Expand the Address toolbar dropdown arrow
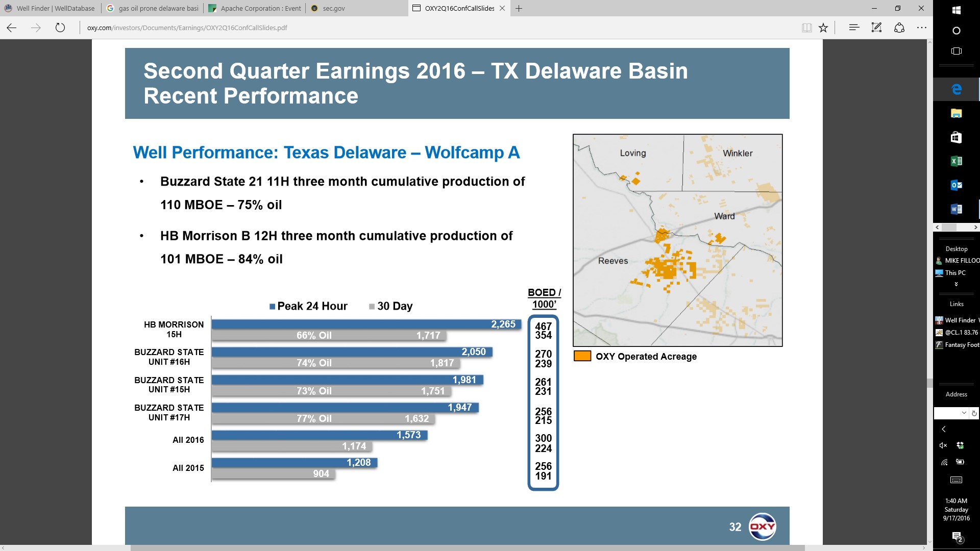The image size is (980, 551). 964,413
